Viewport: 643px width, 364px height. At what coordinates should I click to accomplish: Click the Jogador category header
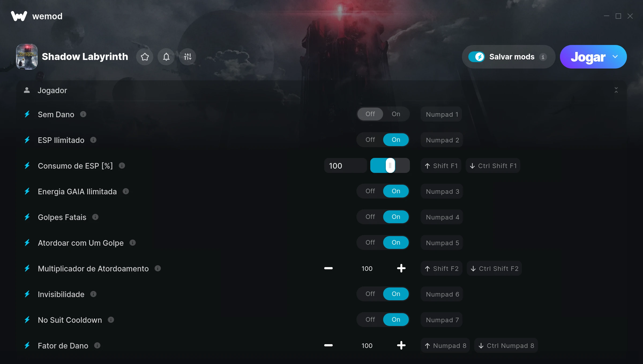pyautogui.click(x=52, y=90)
